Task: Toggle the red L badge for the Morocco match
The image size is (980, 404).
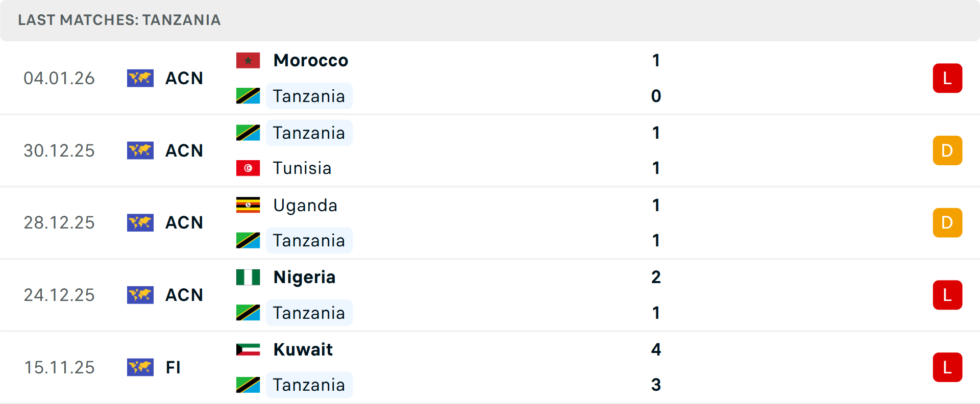Action: tap(948, 78)
